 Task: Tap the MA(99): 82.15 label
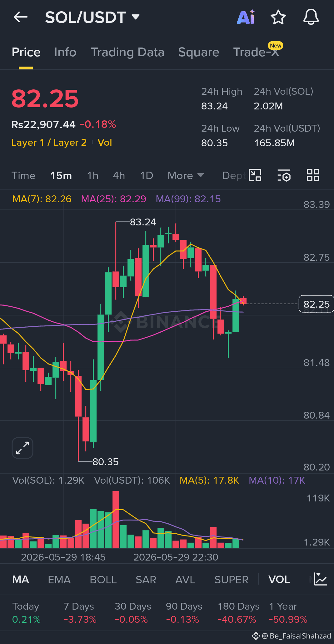pyautogui.click(x=188, y=199)
